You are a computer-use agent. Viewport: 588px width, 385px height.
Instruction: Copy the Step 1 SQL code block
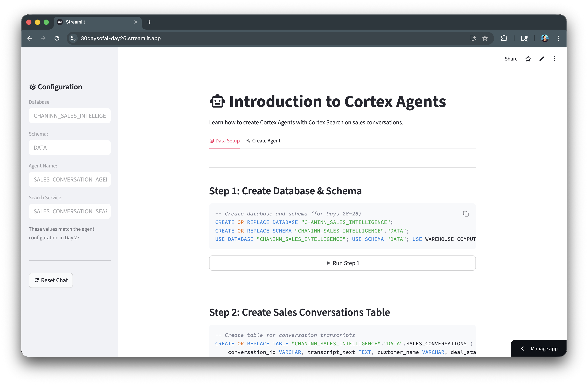point(465,214)
